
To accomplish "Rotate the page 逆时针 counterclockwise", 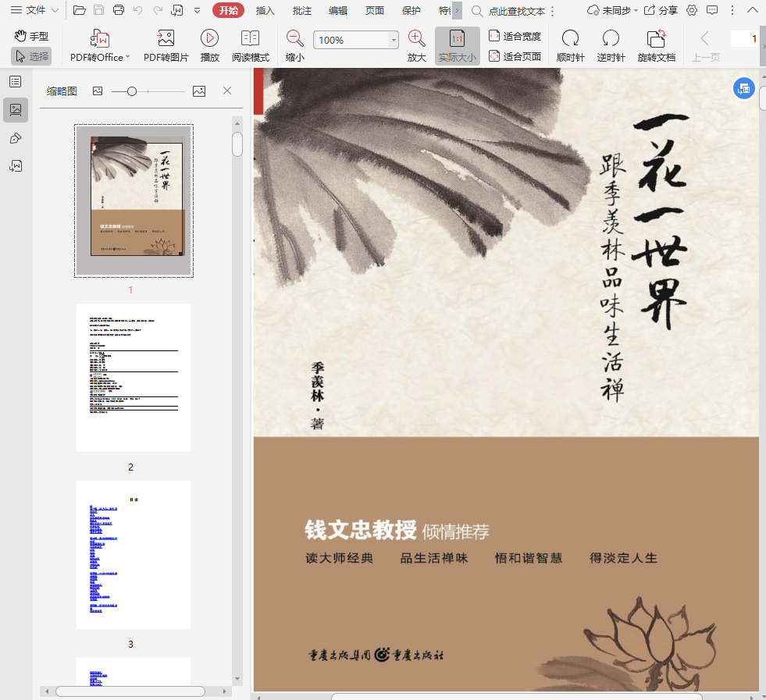I will (611, 46).
